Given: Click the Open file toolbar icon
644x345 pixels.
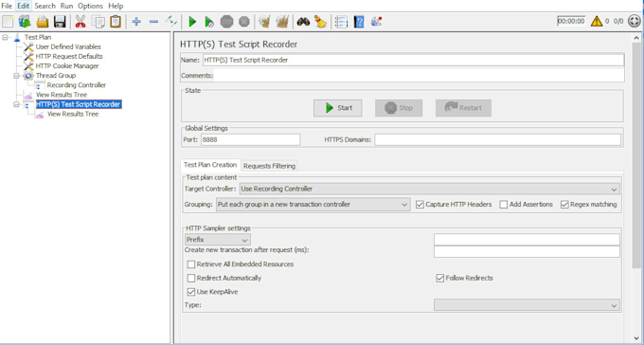Looking at the screenshot, I should 43,22.
